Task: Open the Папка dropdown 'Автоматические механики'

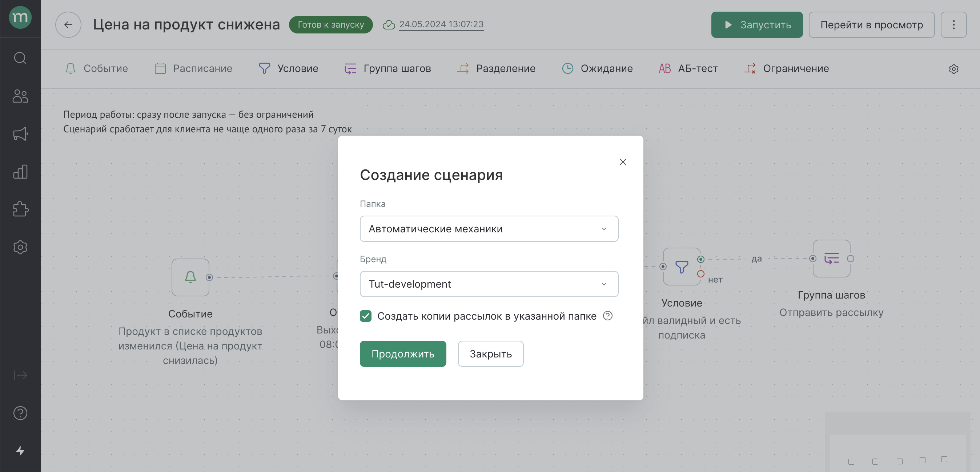Action: pos(489,228)
